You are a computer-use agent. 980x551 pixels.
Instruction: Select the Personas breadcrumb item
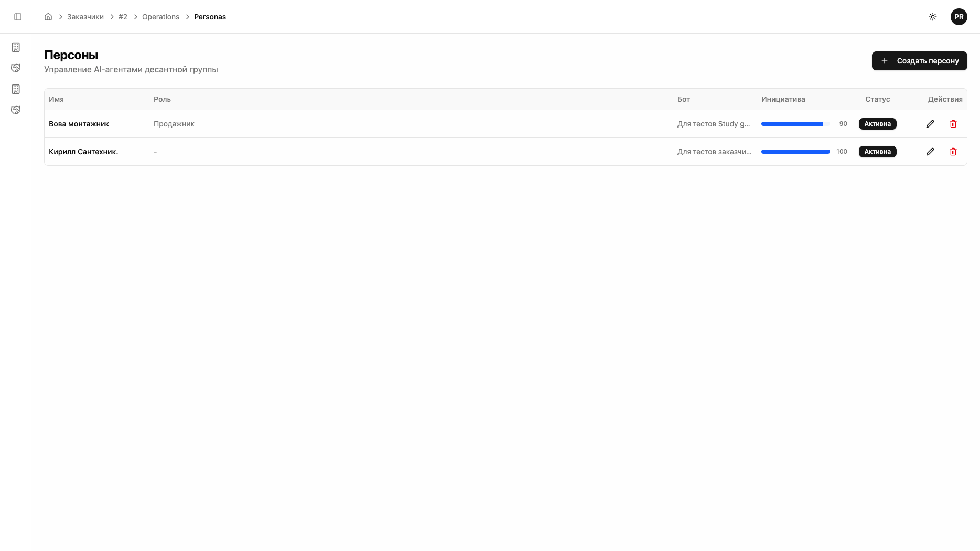pos(210,17)
